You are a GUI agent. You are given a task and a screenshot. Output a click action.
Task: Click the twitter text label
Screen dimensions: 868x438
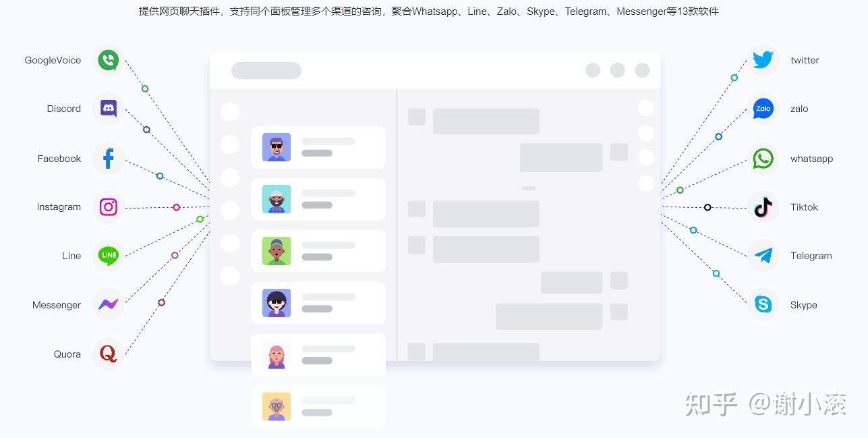(805, 60)
